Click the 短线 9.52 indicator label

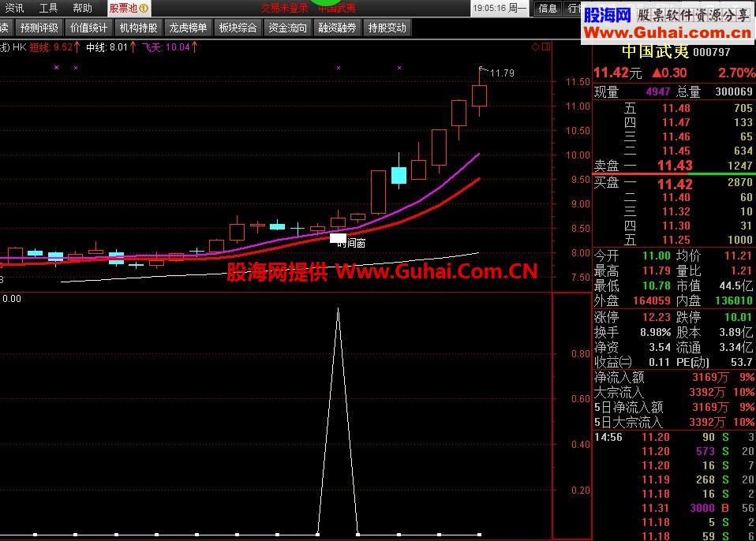coord(54,47)
